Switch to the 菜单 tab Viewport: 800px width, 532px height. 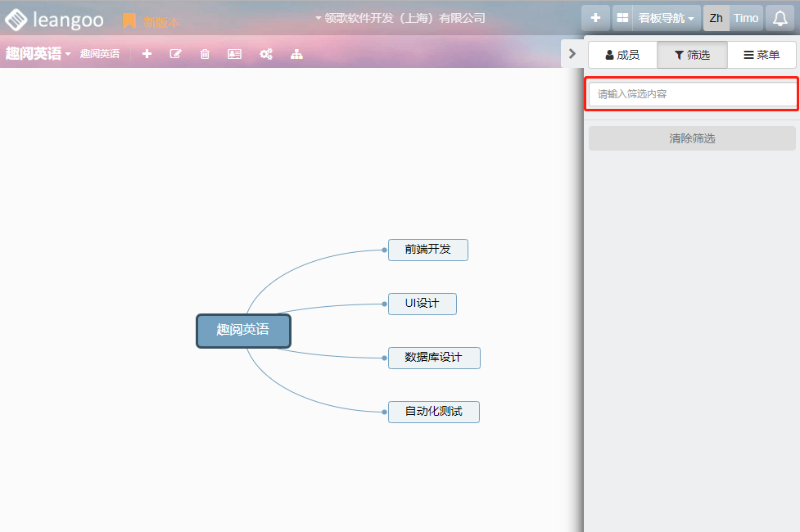(x=762, y=55)
